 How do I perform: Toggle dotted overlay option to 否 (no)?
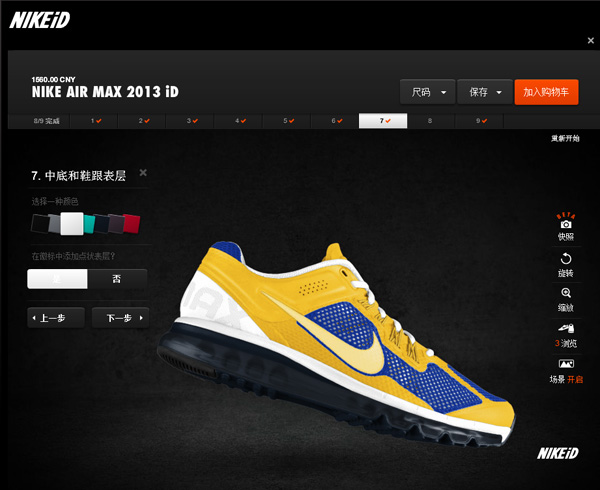coord(117,279)
